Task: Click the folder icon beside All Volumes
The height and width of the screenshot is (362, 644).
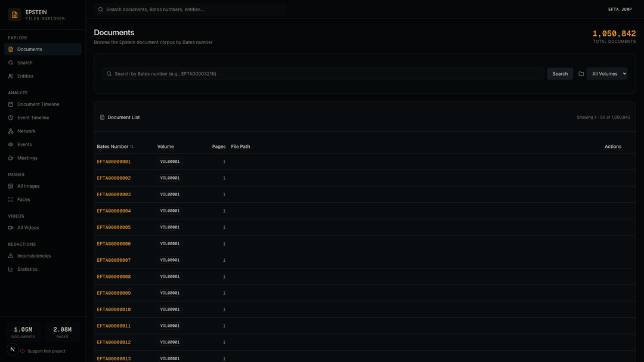Action: pos(581,74)
